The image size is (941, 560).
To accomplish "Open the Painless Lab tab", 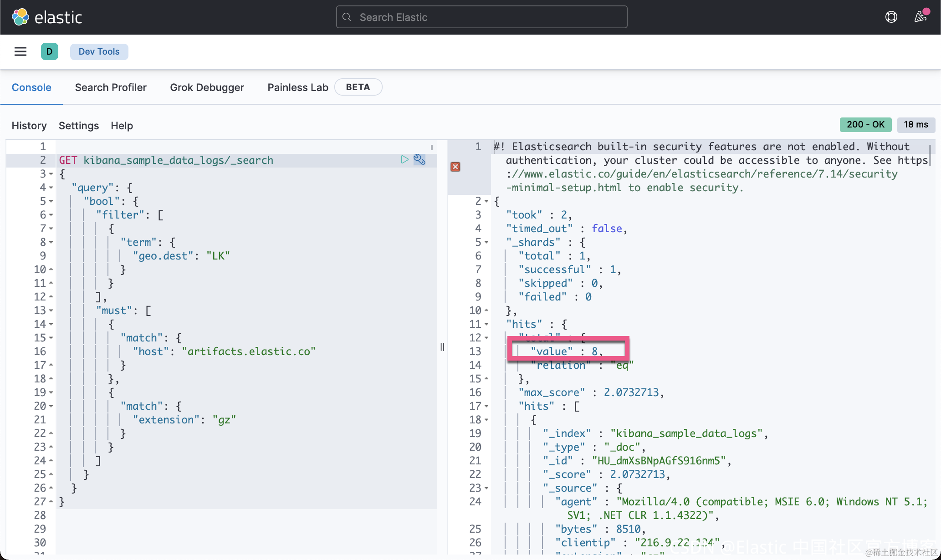I will point(297,87).
